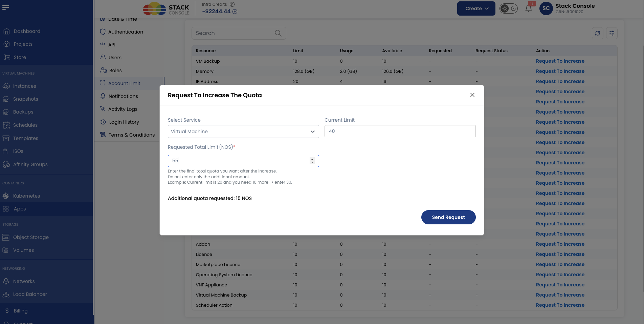Screen dimensions: 644x324
Task: Open the SC user avatar menu
Action: pyautogui.click(x=546, y=8)
